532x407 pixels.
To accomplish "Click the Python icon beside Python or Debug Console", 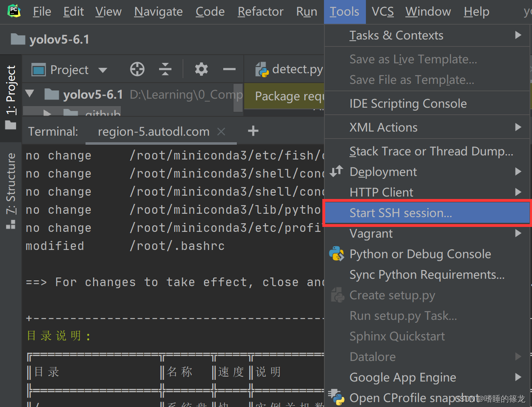I will 337,254.
